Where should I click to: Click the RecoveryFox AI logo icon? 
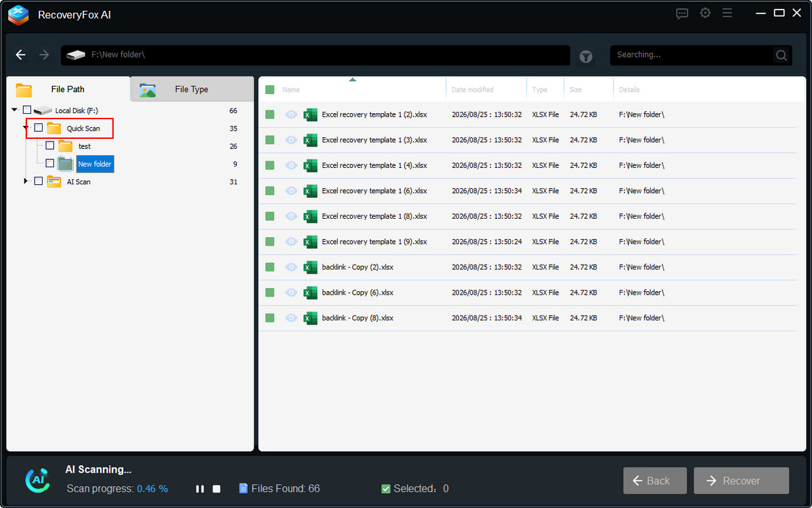(18, 15)
